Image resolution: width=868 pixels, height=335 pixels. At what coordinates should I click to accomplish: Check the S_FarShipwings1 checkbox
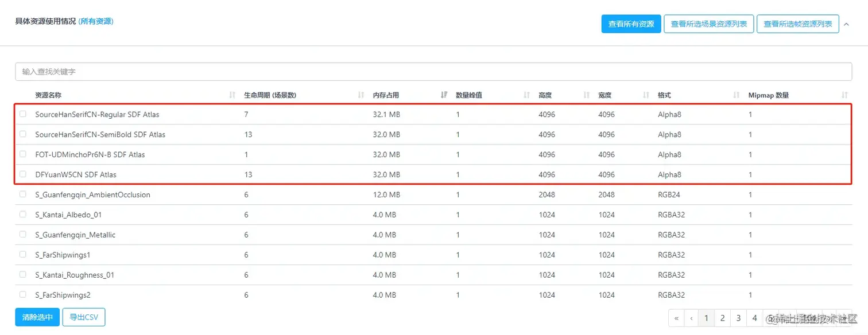pyautogui.click(x=23, y=255)
